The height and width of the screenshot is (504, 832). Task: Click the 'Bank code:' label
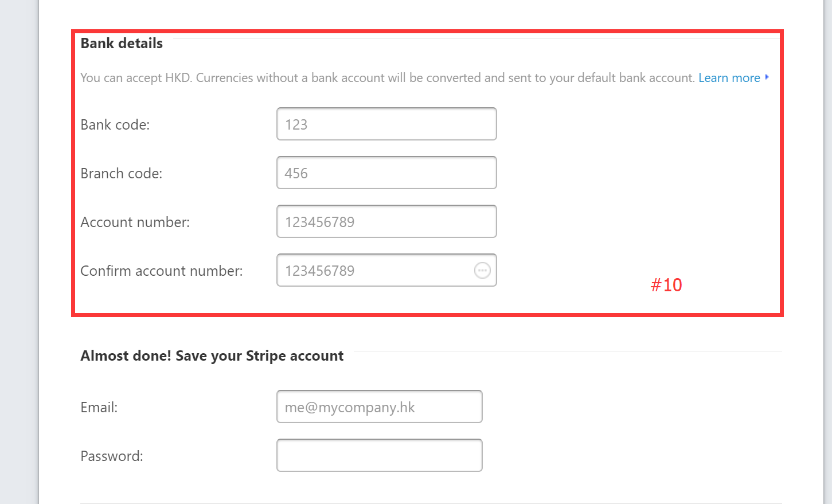pyautogui.click(x=115, y=124)
